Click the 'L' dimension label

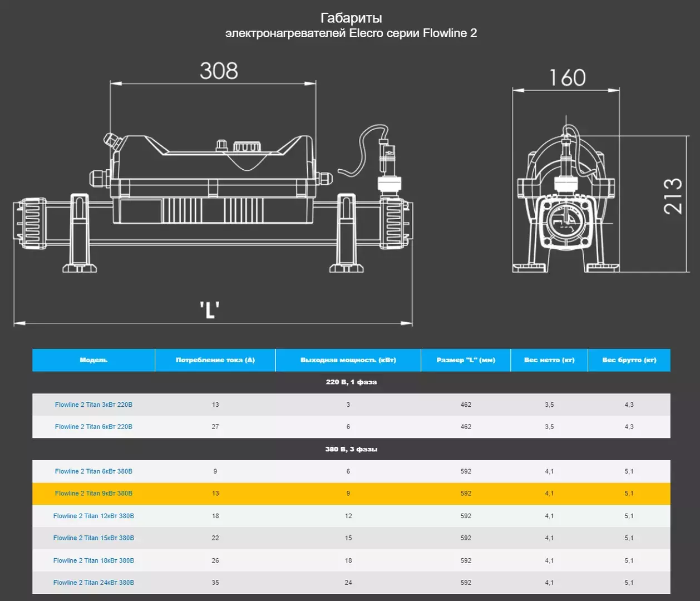(210, 309)
